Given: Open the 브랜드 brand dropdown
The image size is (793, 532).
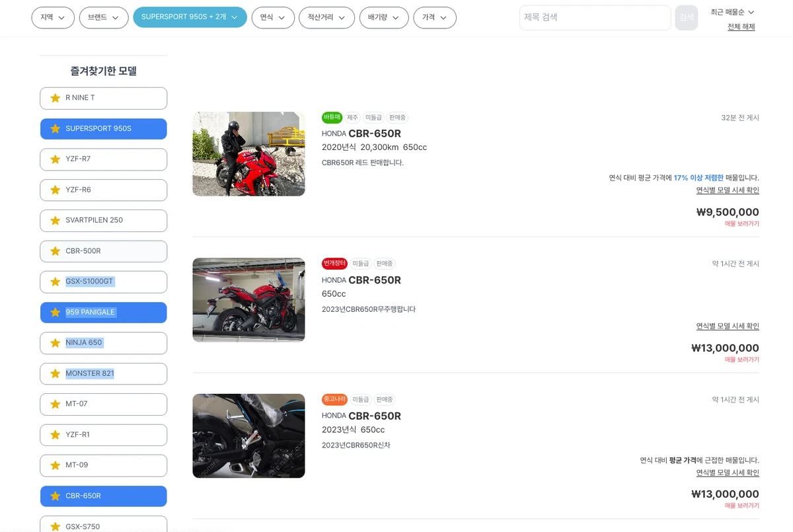Looking at the screenshot, I should point(104,18).
